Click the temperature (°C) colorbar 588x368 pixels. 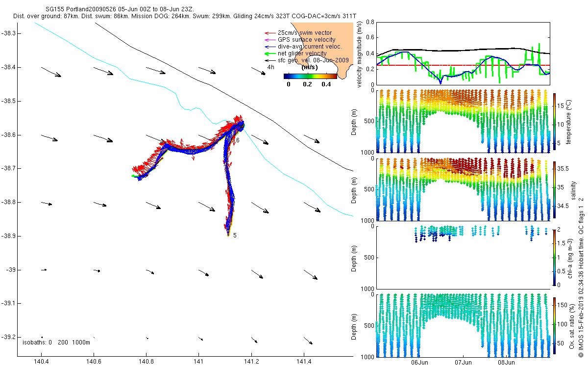555,123
